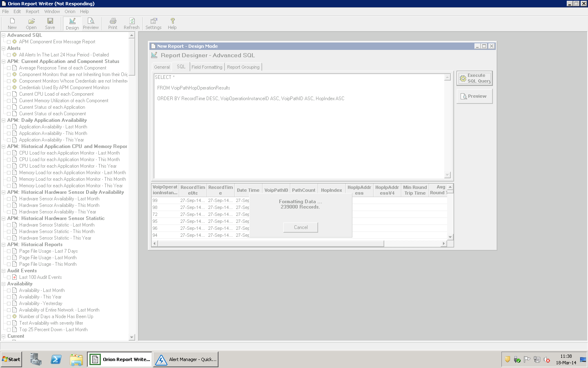This screenshot has width=588, height=368.
Task: Cancel the Formatting Data operation
Action: pyautogui.click(x=301, y=227)
